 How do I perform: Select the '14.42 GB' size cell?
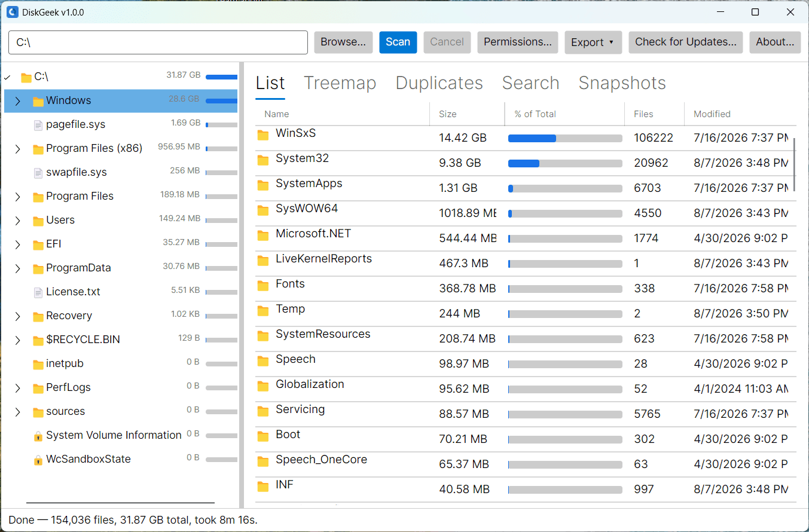pyautogui.click(x=463, y=138)
